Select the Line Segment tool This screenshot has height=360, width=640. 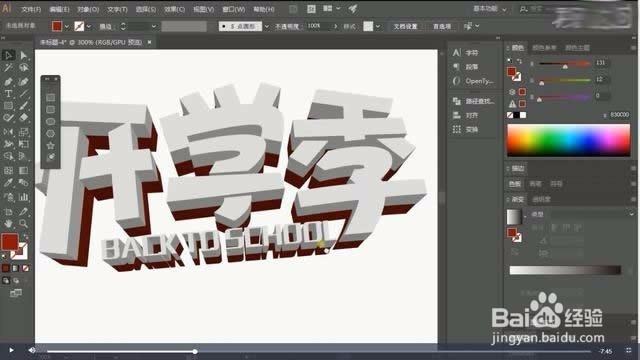pos(24,93)
